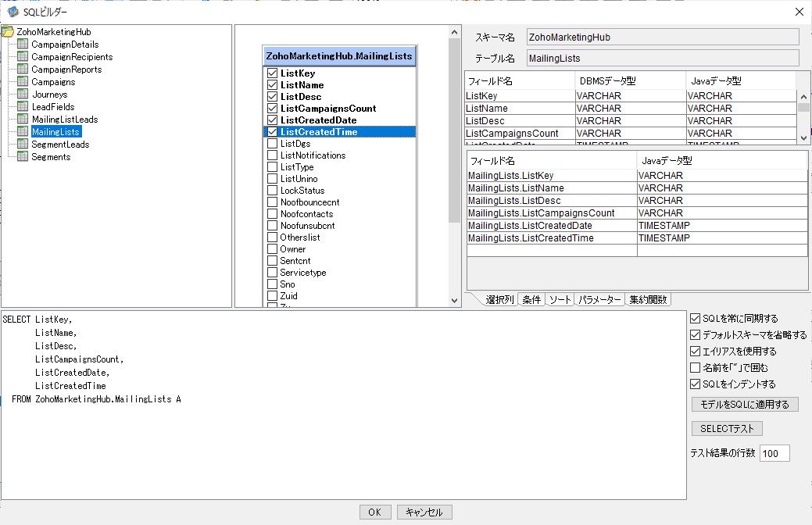
Task: Uncheck the ListDesc column checkbox
Action: [x=273, y=96]
